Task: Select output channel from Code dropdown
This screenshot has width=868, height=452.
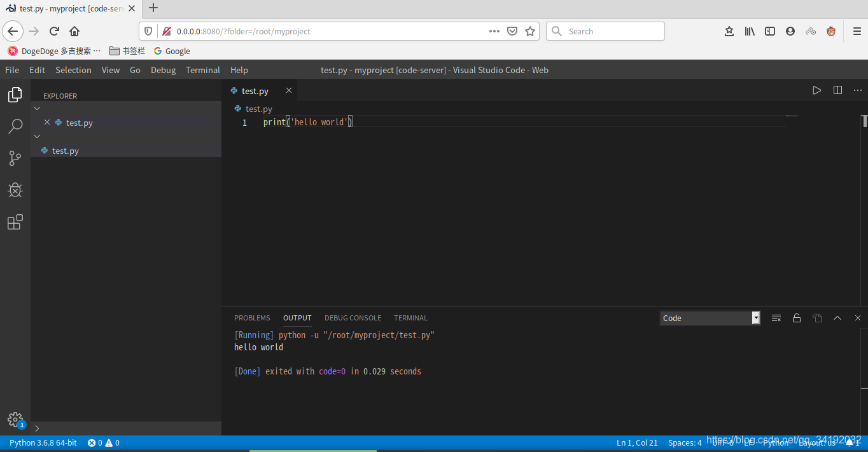Action: pyautogui.click(x=710, y=318)
